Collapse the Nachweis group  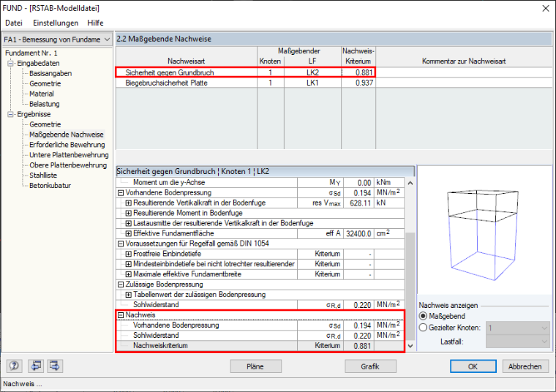(x=121, y=315)
